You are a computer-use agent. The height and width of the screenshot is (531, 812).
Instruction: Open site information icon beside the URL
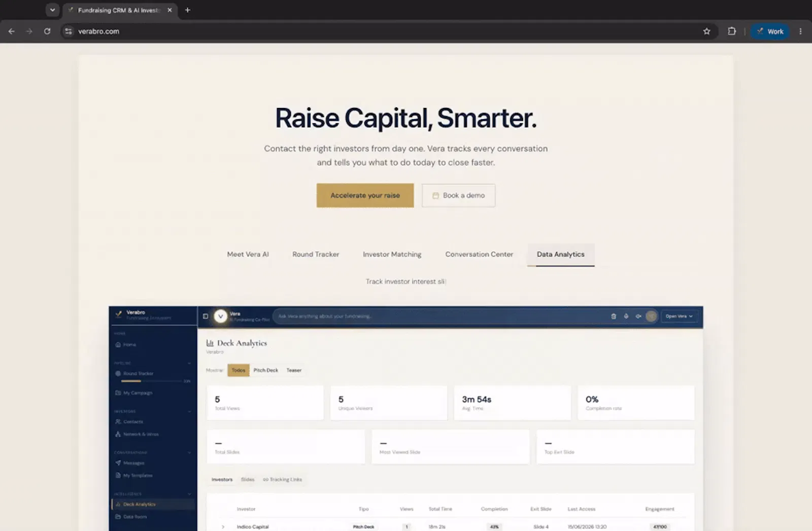(x=69, y=31)
